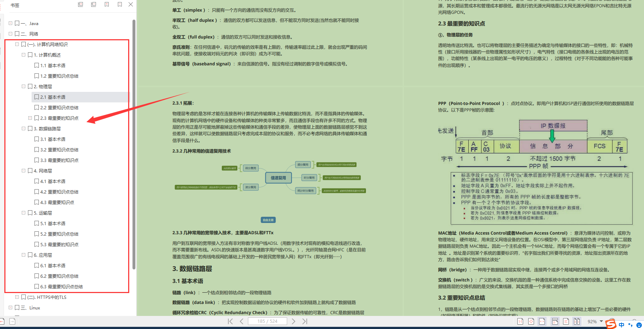Click the bookmark icon beside 三、Linux

tap(17, 308)
